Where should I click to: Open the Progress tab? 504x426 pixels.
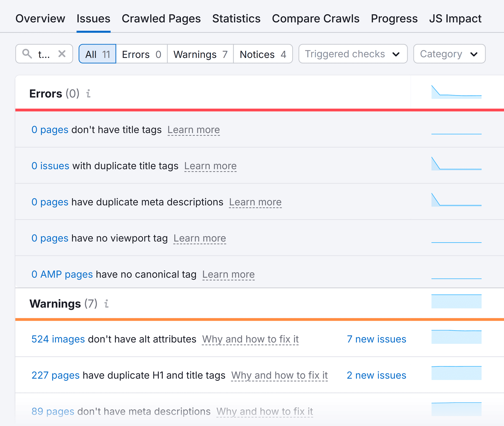coord(394,19)
